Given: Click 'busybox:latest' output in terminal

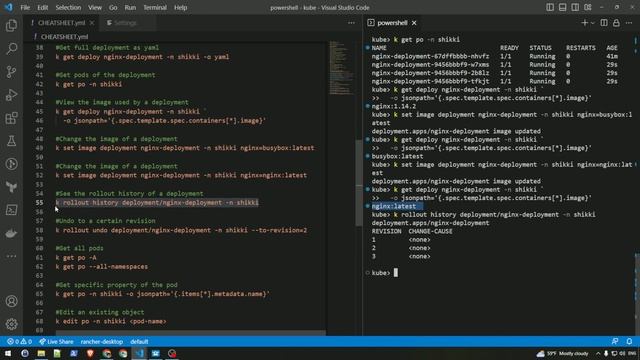Looking at the screenshot, I should click(x=397, y=156).
